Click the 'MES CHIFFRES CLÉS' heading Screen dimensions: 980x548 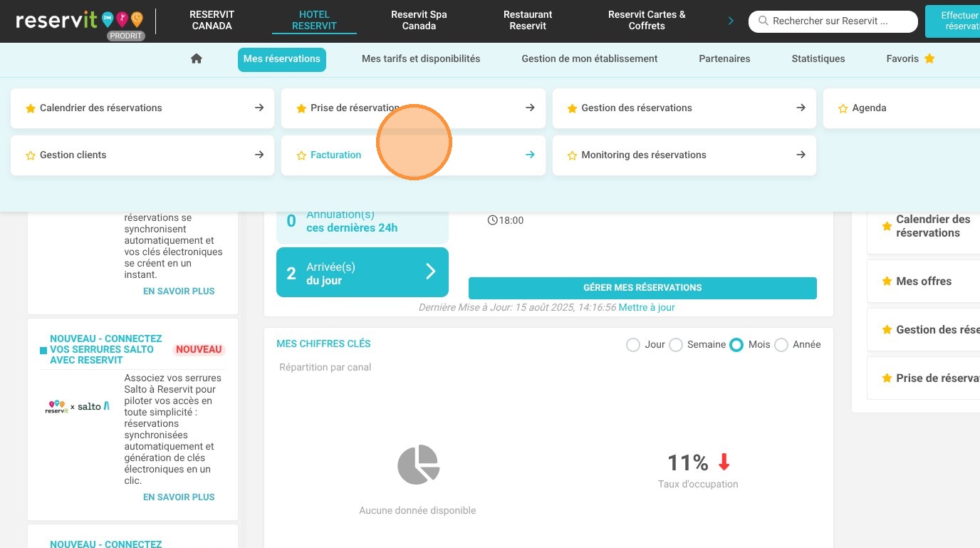323,344
